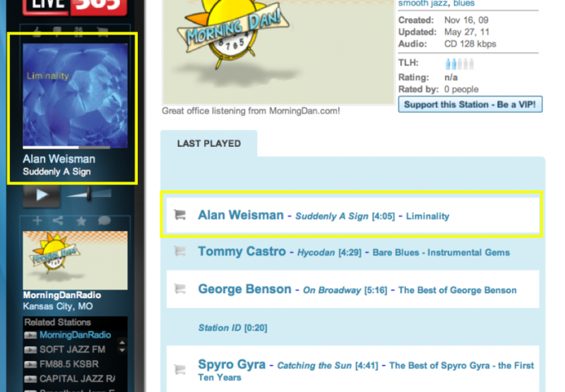Click the thumbs down icon above album art
This screenshot has height=392, width=565.
tap(57, 32)
